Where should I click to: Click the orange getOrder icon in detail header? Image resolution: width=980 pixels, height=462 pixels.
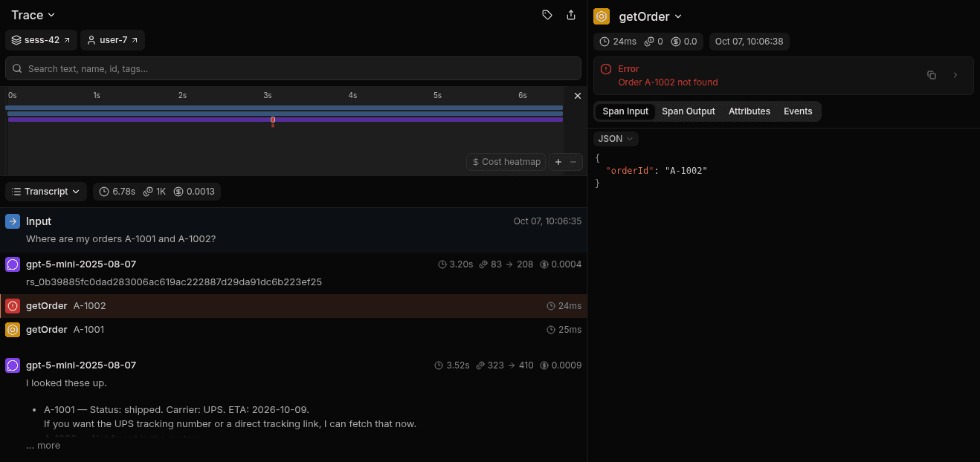(x=602, y=16)
